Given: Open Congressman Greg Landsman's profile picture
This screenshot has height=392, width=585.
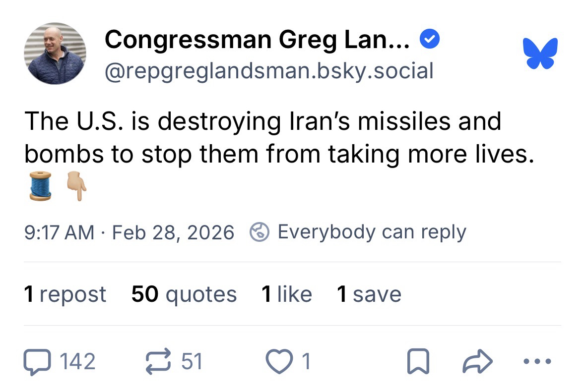Looking at the screenshot, I should [55, 53].
